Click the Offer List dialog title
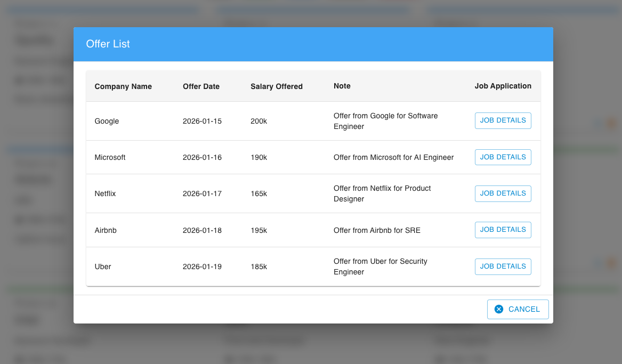The height and width of the screenshot is (364, 622). point(108,44)
